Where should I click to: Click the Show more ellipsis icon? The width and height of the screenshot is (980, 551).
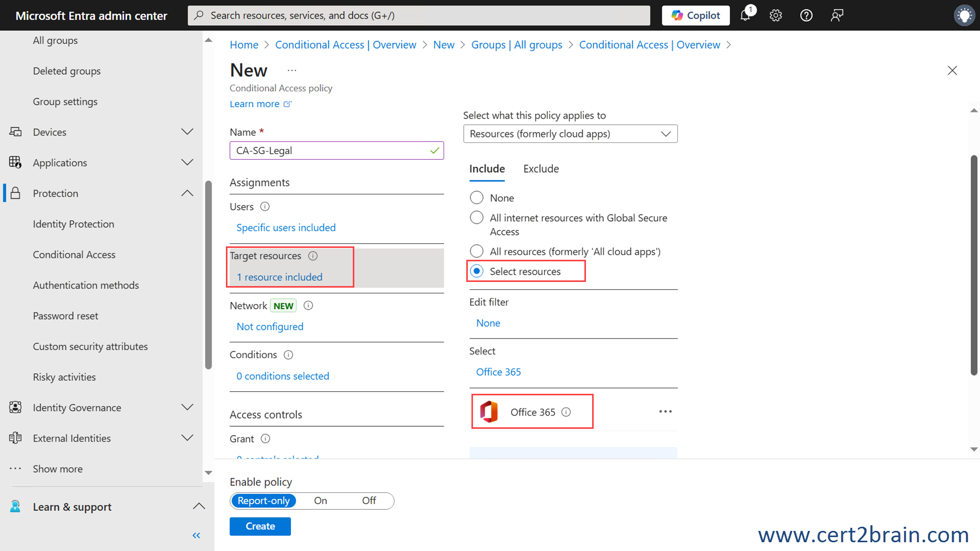tap(15, 469)
